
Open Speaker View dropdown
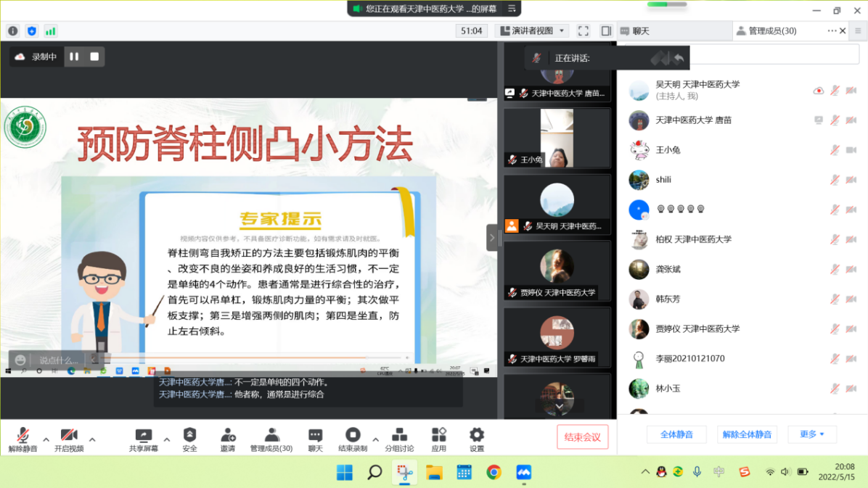pyautogui.click(x=533, y=31)
